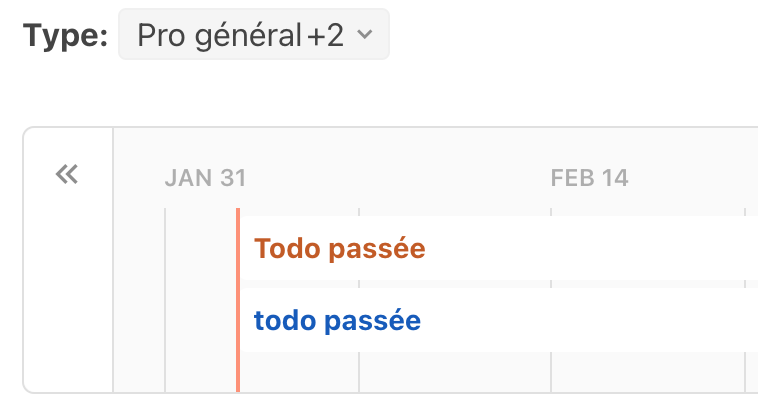Select the FEB 14 date header
Image resolution: width=758 pixels, height=408 pixels.
pos(589,178)
